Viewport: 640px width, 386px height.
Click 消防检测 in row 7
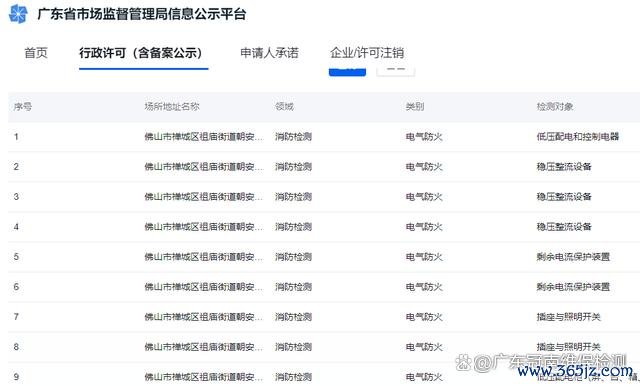(x=293, y=317)
